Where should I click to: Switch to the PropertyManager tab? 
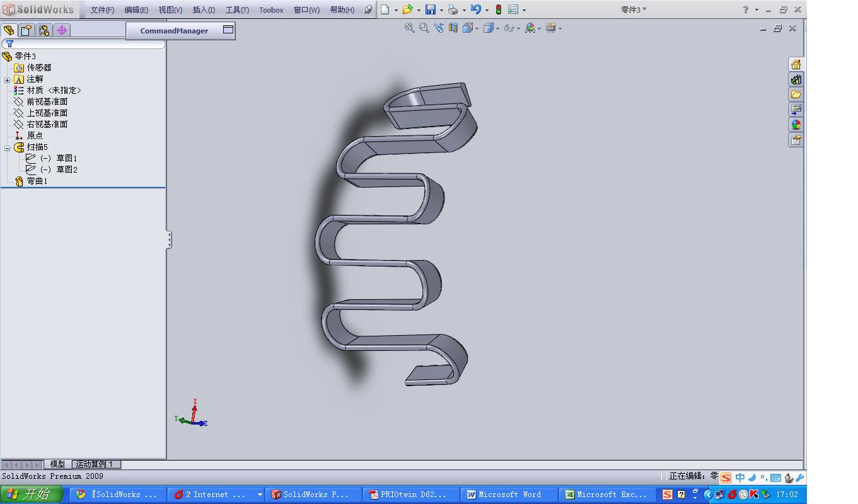(26, 30)
